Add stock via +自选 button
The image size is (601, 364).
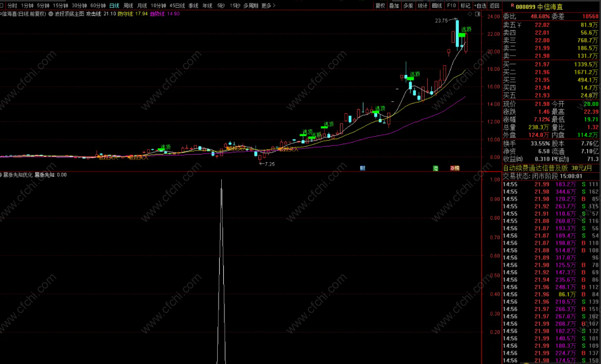(480, 6)
